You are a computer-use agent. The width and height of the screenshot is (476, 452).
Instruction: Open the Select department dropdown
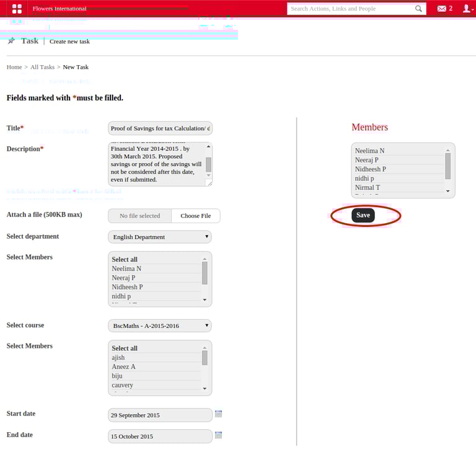click(160, 237)
